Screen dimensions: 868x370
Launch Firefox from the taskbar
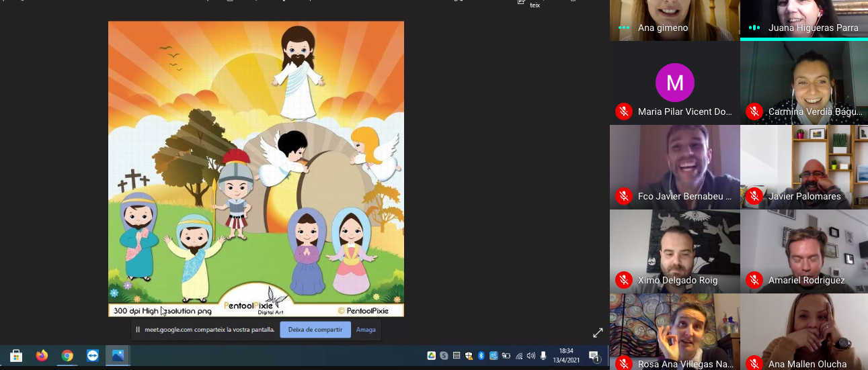(x=42, y=355)
